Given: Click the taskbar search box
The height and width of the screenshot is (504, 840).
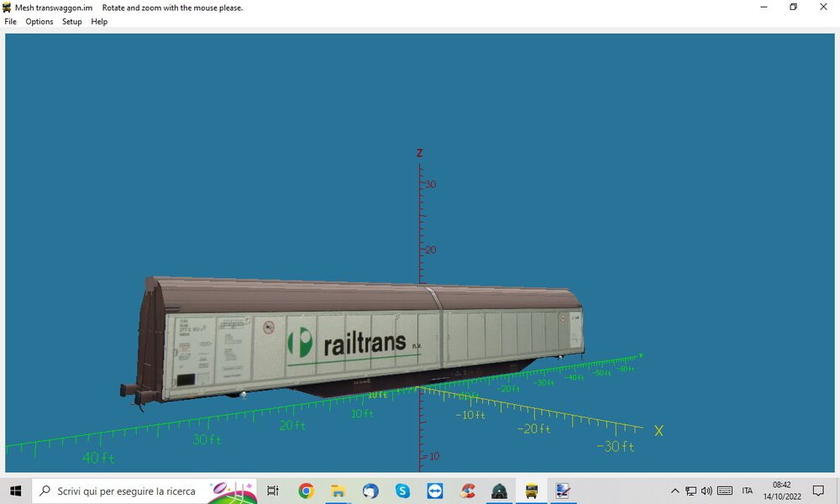Looking at the screenshot, I should [x=144, y=491].
